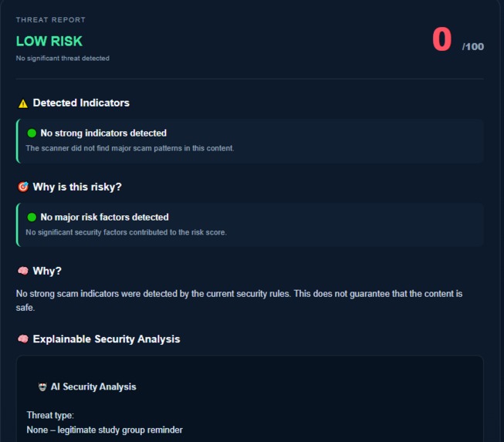Image resolution: width=504 pixels, height=442 pixels.
Task: Click the yellow warning triangle icon
Action: point(23,103)
